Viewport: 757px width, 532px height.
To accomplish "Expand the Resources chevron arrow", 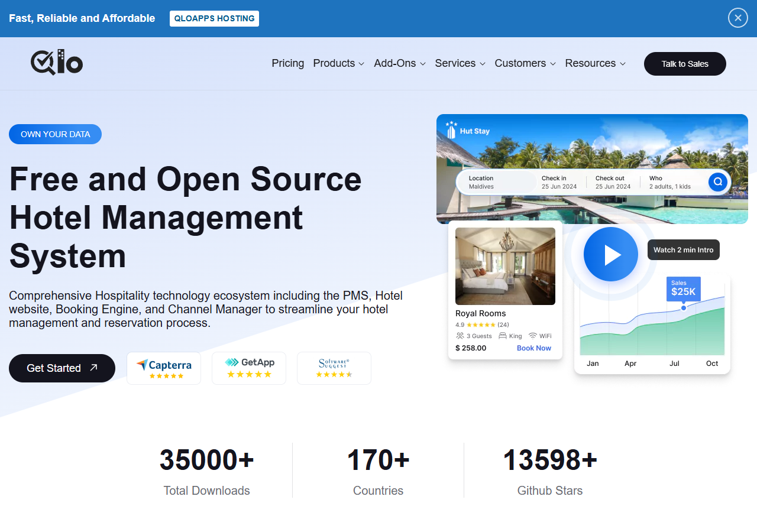I will (623, 64).
